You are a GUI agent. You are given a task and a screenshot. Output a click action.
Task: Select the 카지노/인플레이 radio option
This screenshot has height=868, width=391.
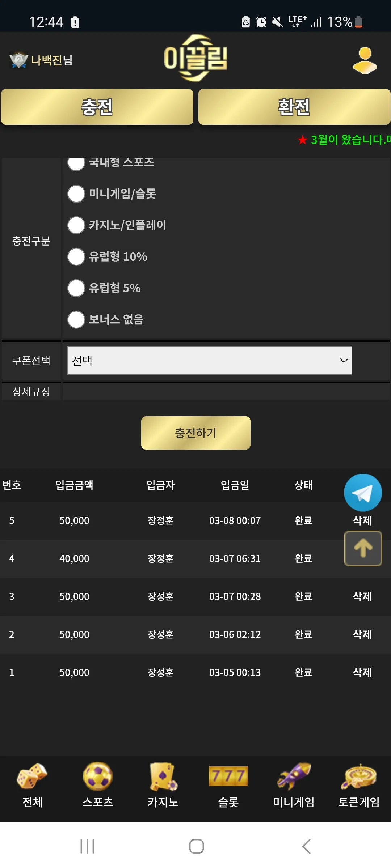click(x=76, y=225)
